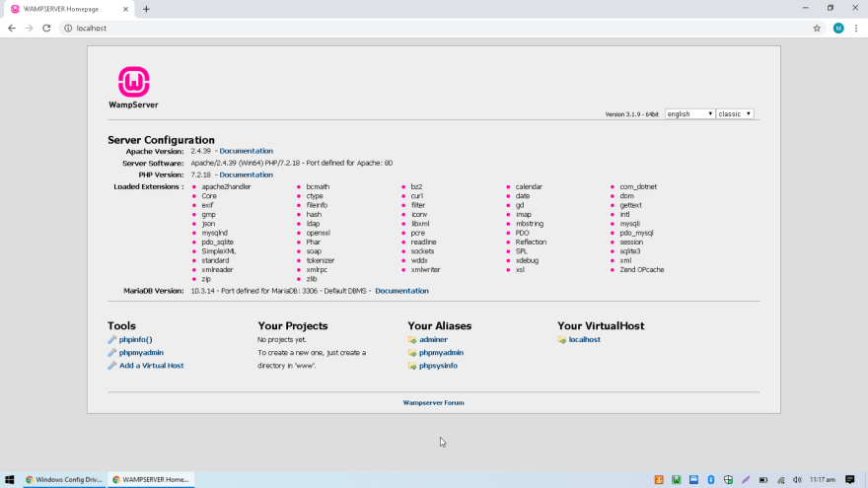
Task: View site information icon in address bar
Action: 68,29
